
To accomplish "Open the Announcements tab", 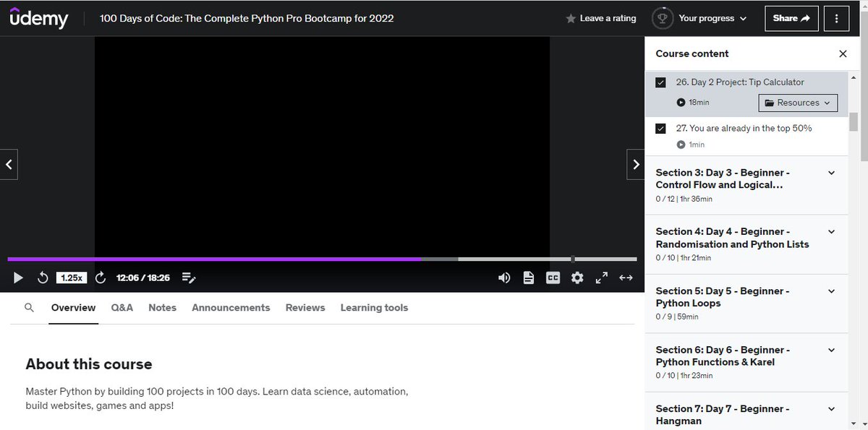I will pyautogui.click(x=231, y=308).
